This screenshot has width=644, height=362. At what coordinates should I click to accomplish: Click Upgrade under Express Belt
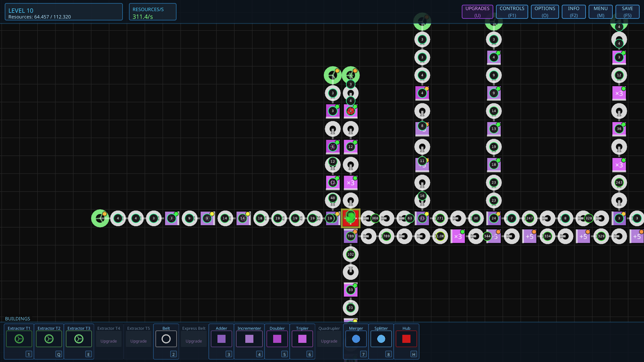point(194,341)
